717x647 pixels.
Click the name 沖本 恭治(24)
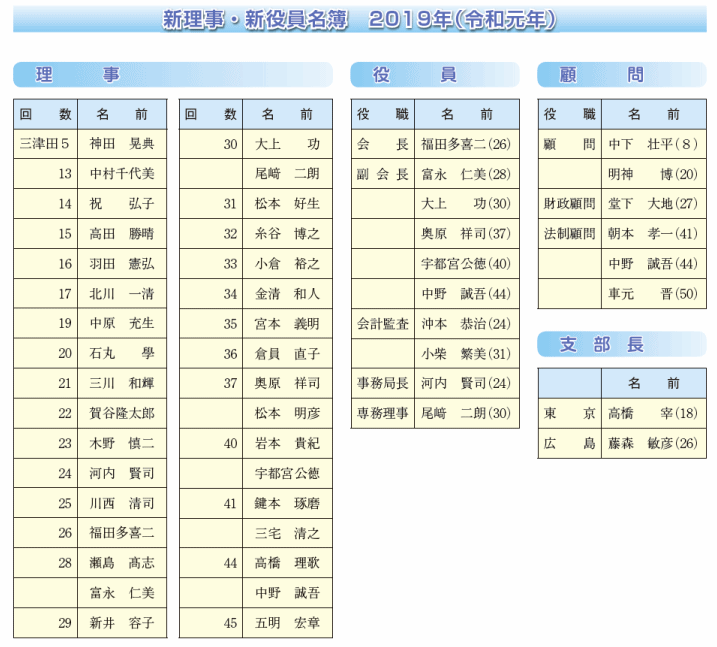[466, 324]
